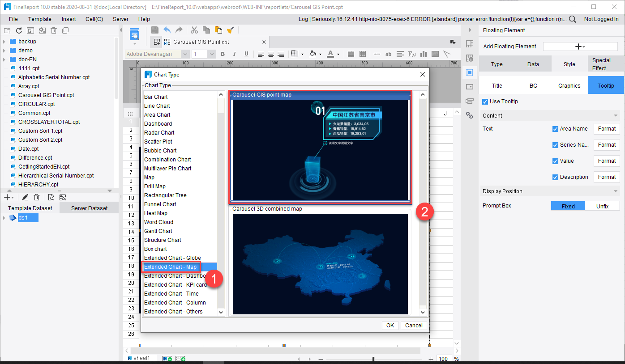Disable the Area Name checkbox

[x=556, y=128]
